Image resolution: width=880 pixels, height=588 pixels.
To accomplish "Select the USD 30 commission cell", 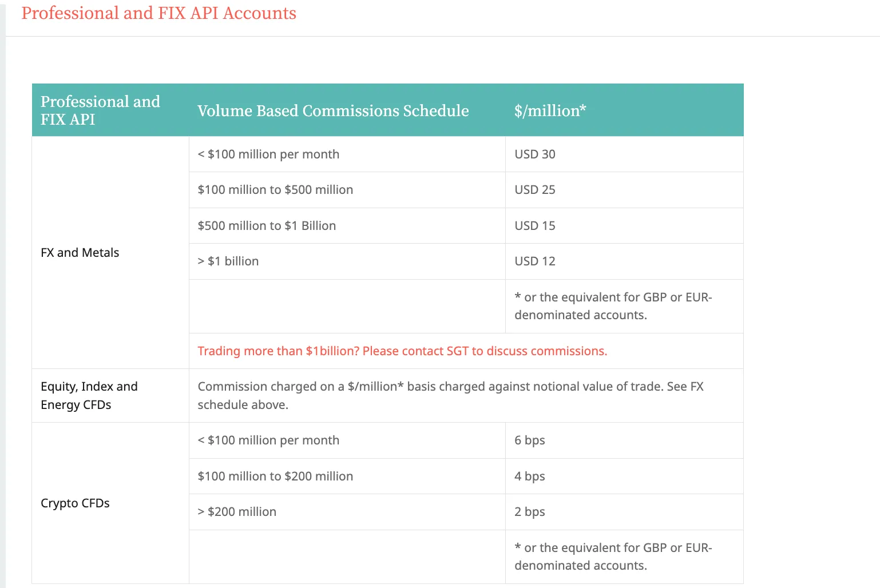I will pos(624,154).
